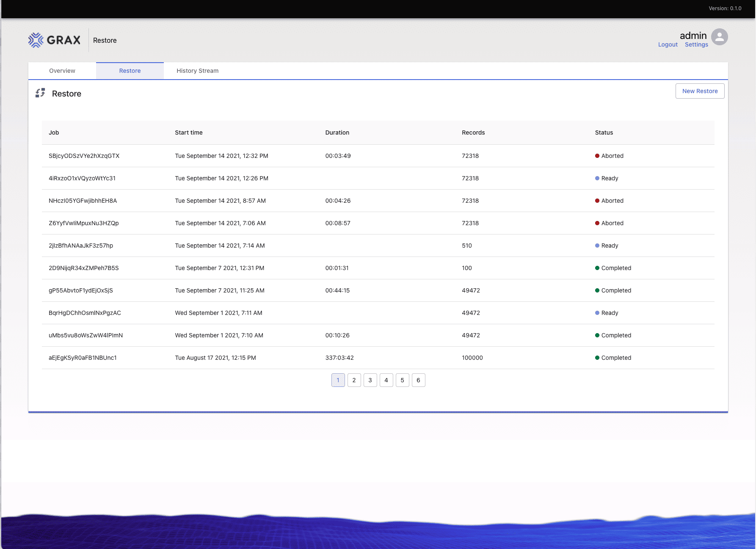Screen dimensions: 756x549
Task: Click the Job column header
Action: coord(54,132)
